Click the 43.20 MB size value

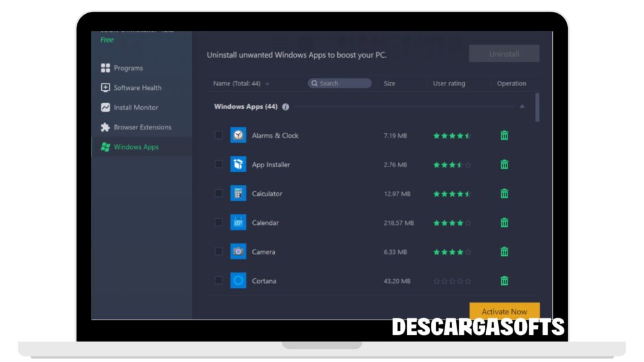(x=397, y=281)
